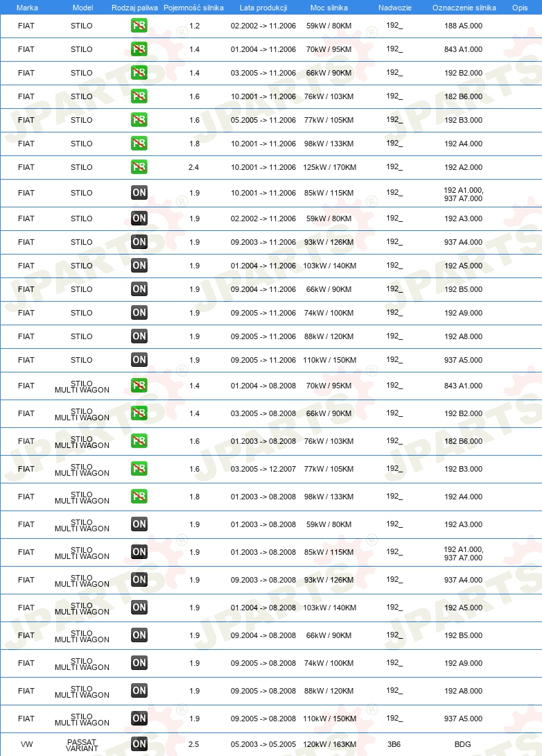Click petrol icon for STILO 1.4 70kW until 11.2006

(x=139, y=49)
